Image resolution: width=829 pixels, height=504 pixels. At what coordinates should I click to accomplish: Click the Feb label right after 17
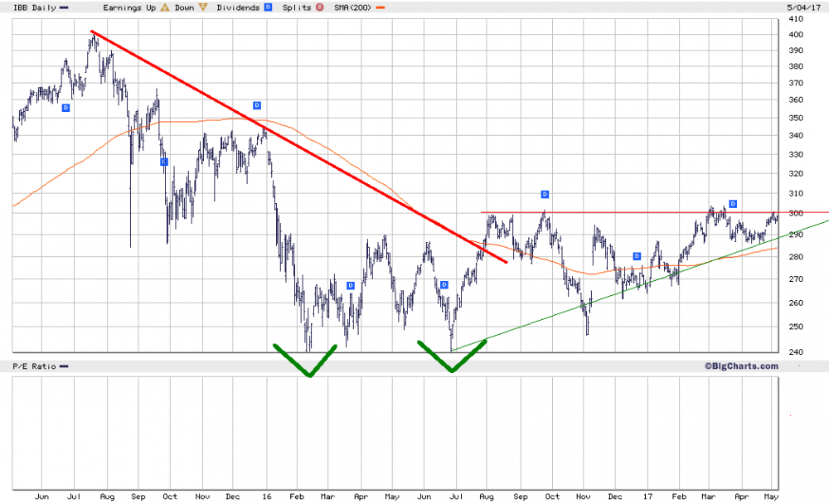click(679, 497)
